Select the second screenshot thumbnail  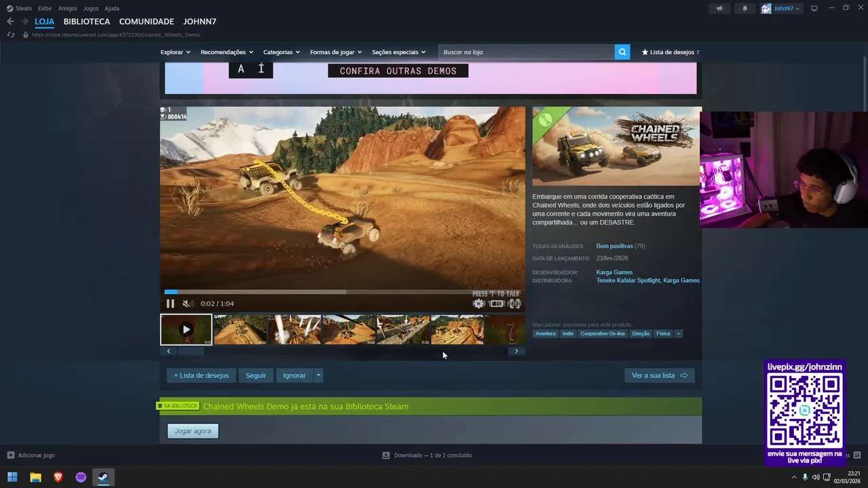click(x=241, y=329)
